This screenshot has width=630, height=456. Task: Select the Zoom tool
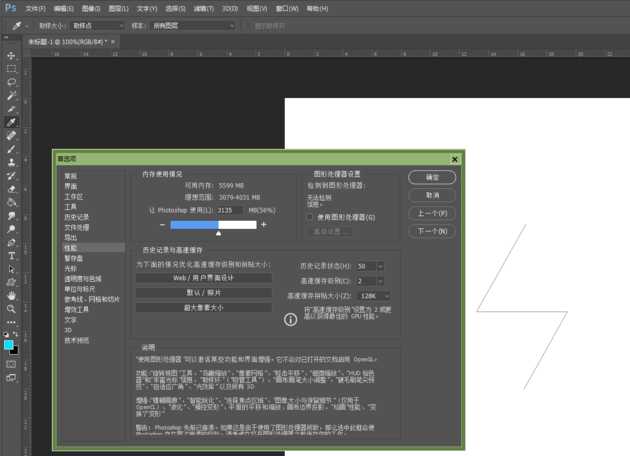coord(11,310)
